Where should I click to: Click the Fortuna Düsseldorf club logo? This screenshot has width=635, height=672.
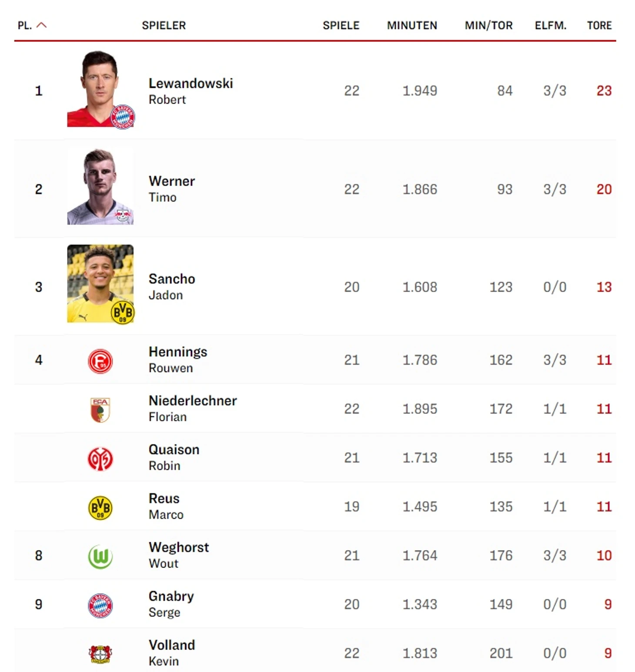coord(100,361)
